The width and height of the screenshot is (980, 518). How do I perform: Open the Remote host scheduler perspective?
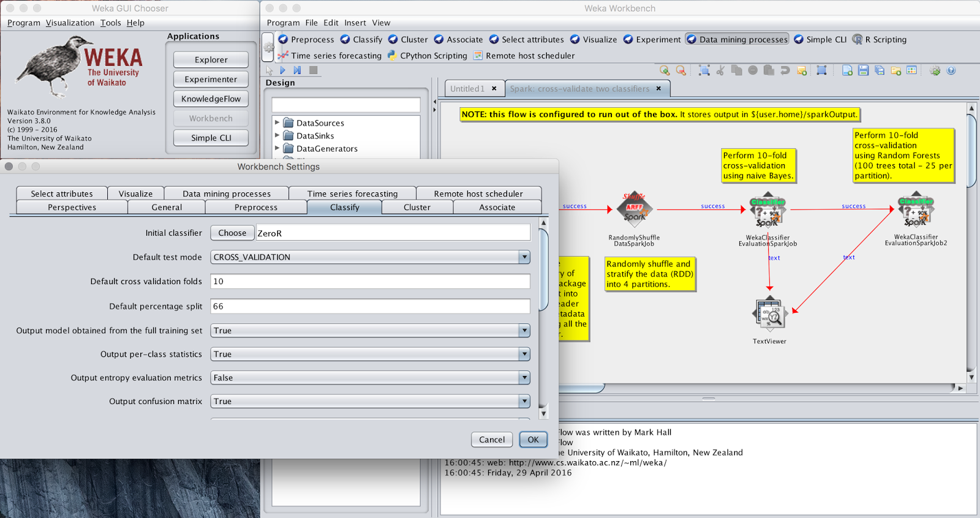click(524, 55)
